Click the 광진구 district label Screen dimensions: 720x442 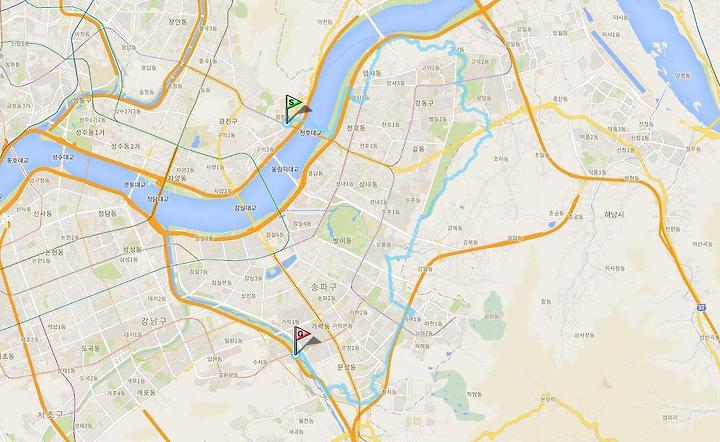[x=228, y=121]
